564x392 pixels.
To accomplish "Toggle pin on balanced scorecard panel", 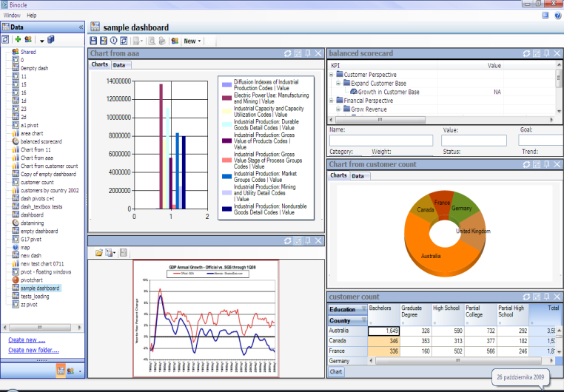I will click(x=547, y=53).
